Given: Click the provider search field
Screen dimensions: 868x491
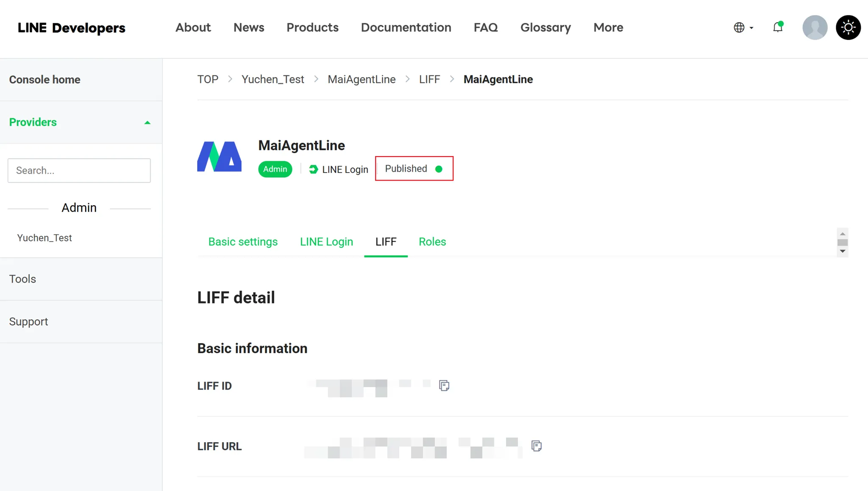Looking at the screenshot, I should pyautogui.click(x=79, y=170).
